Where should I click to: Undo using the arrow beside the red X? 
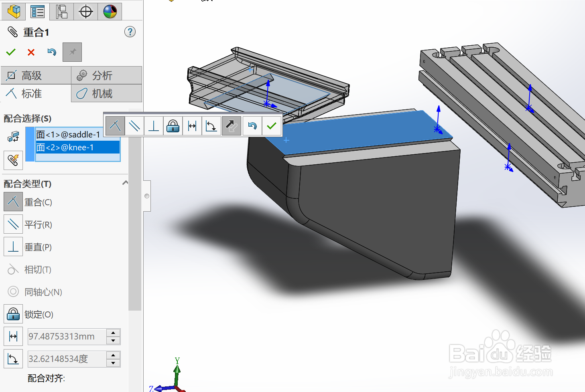click(x=52, y=52)
